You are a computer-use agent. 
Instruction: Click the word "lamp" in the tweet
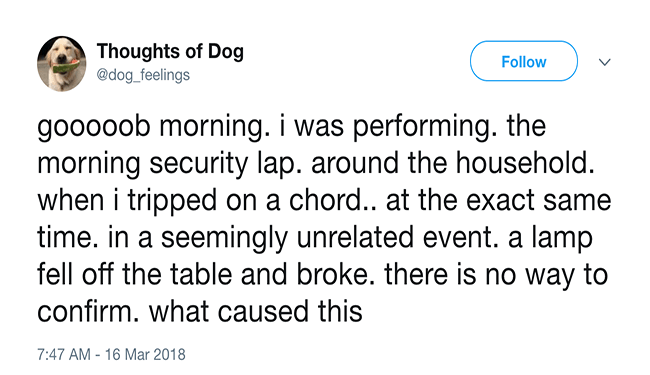tap(563, 239)
